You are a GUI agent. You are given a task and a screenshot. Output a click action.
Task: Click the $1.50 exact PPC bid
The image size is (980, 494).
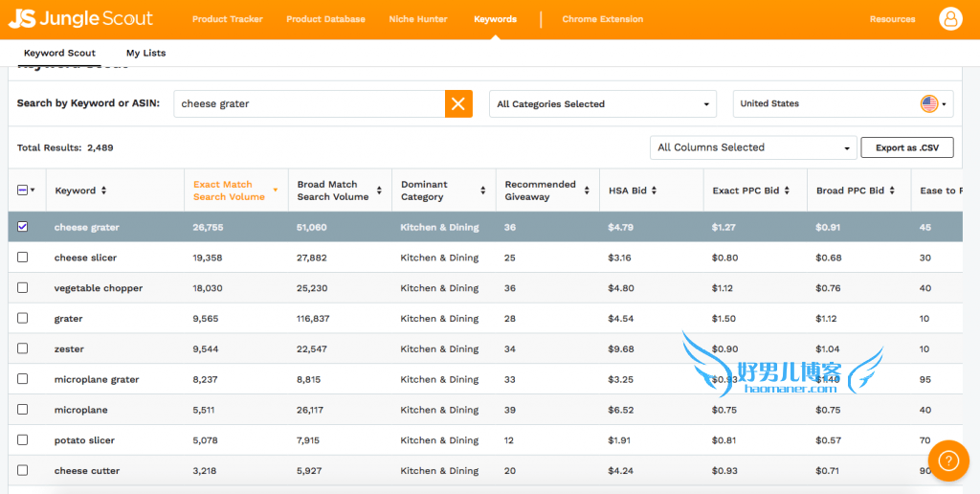[x=724, y=319]
